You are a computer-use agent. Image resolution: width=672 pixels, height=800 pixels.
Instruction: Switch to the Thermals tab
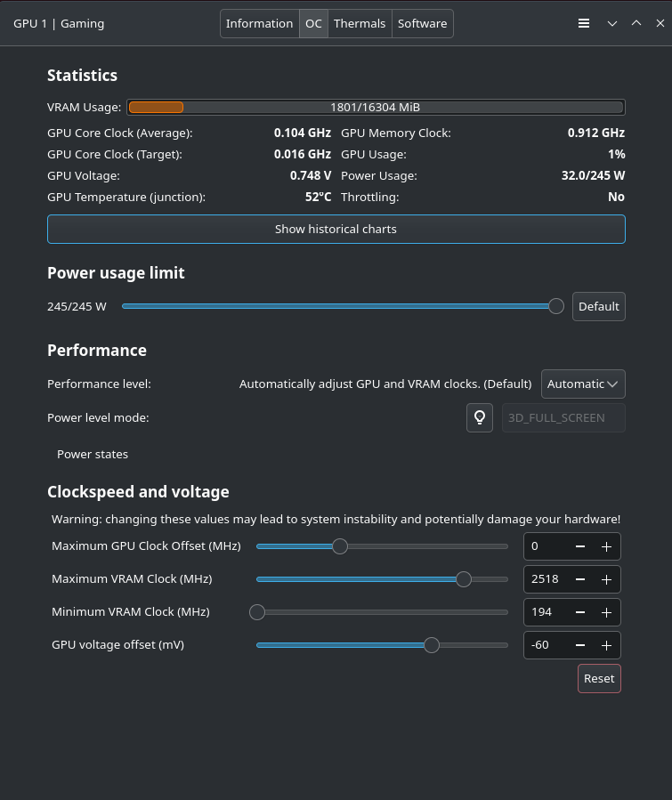(x=360, y=24)
